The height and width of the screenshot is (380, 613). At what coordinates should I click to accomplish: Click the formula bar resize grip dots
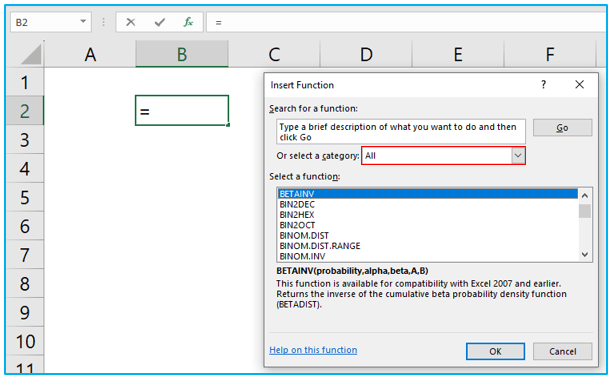click(104, 22)
